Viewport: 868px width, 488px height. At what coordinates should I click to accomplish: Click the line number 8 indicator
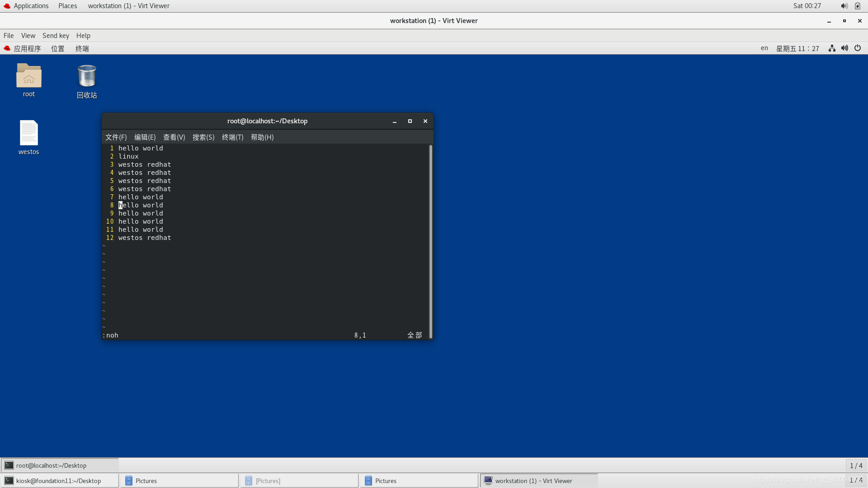112,205
